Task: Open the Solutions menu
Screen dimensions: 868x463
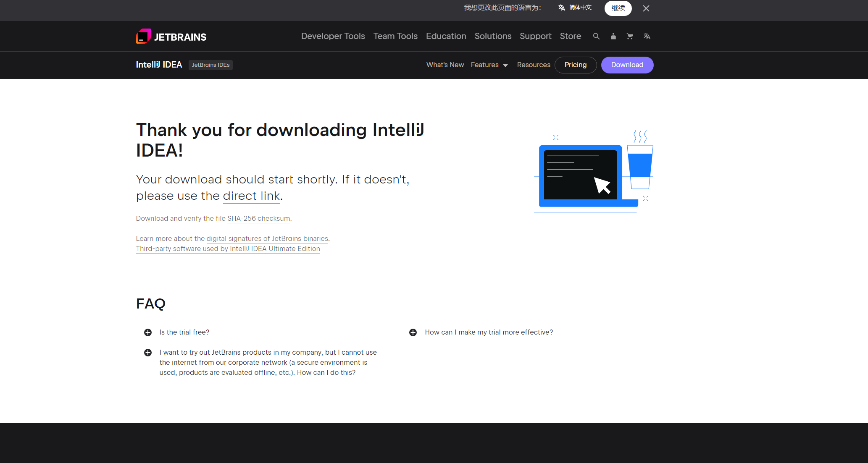Action: tap(493, 36)
